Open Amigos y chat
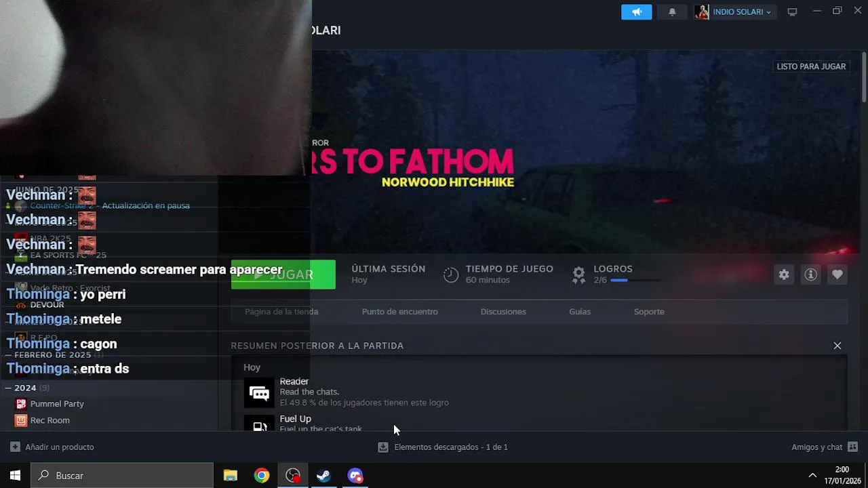Image resolution: width=868 pixels, height=488 pixels. pyautogui.click(x=825, y=447)
